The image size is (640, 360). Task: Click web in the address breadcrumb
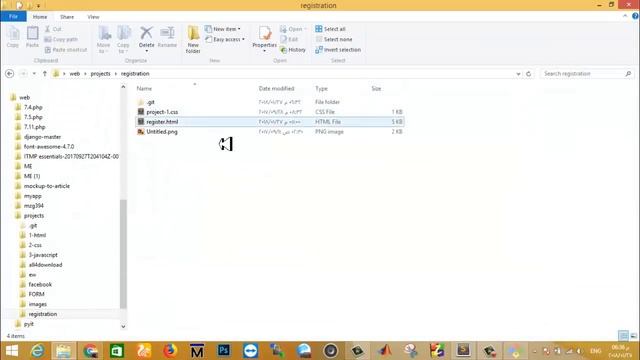pyautogui.click(x=75, y=74)
